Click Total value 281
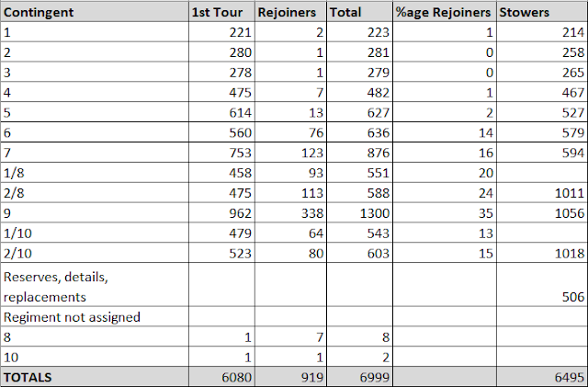 [x=378, y=52]
